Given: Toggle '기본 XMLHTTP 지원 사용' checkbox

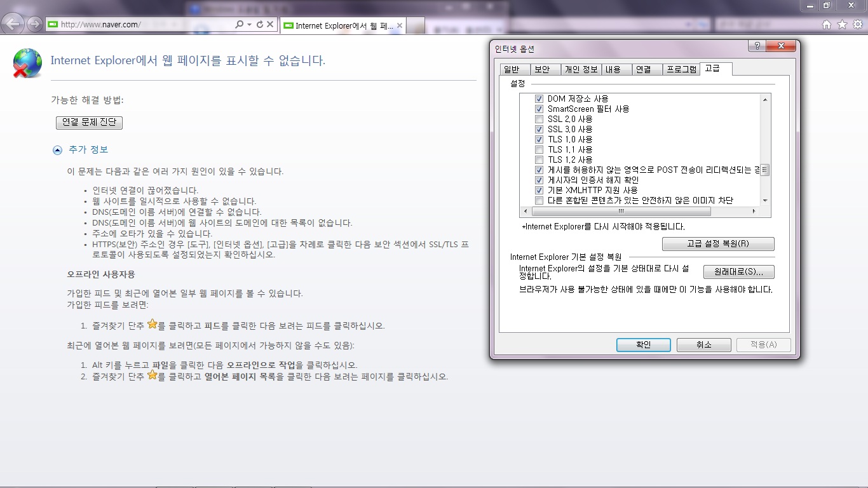Looking at the screenshot, I should pyautogui.click(x=539, y=191).
